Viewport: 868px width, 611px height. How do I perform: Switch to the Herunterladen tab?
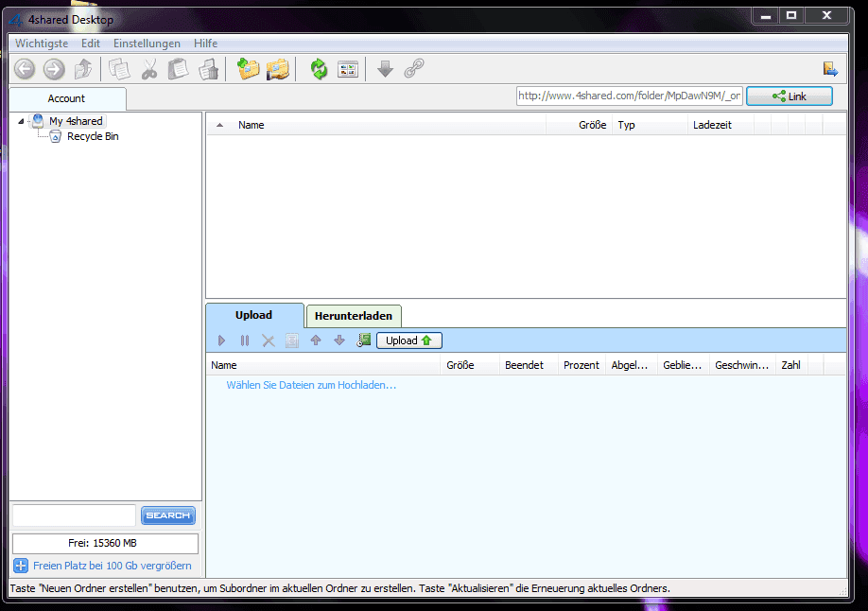[354, 316]
